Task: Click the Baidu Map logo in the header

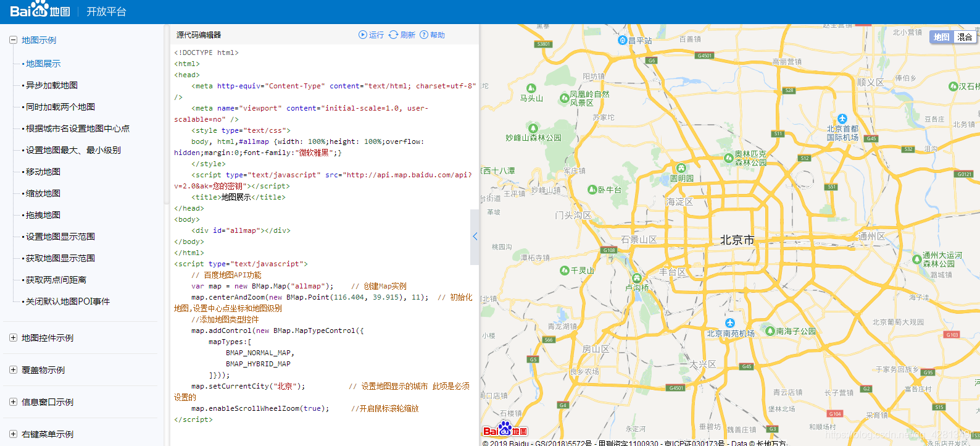Action: point(40,11)
